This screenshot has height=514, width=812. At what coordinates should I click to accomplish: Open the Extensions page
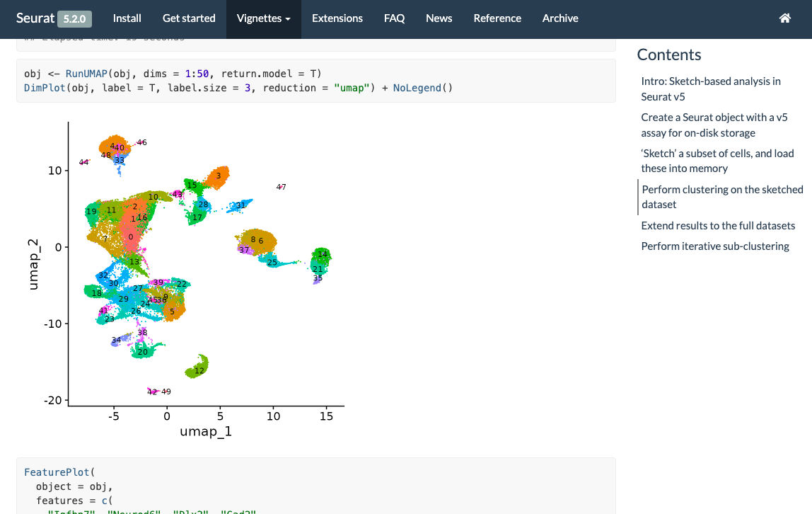(337, 18)
